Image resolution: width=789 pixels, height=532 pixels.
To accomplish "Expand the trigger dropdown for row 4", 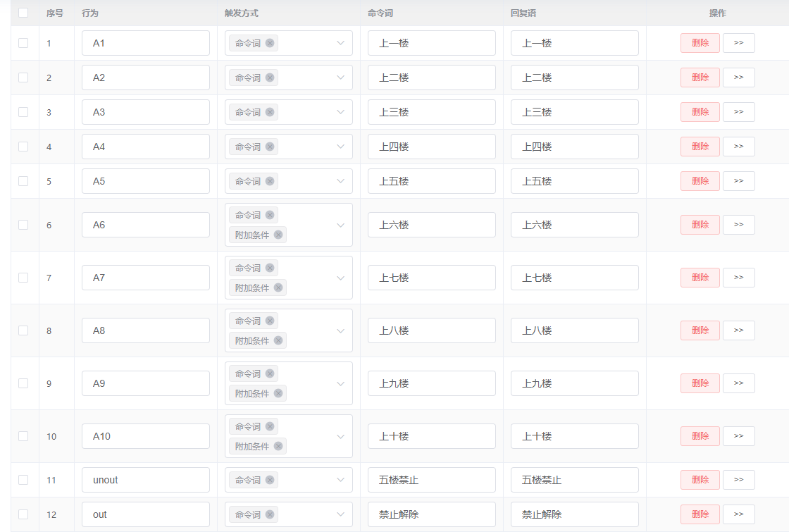I will tap(340, 147).
